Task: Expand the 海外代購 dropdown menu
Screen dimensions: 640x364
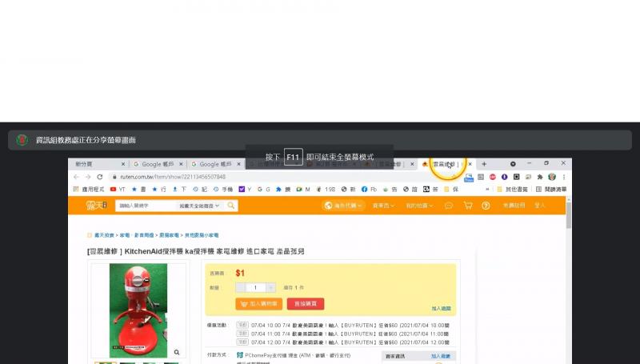Action: [x=343, y=206]
